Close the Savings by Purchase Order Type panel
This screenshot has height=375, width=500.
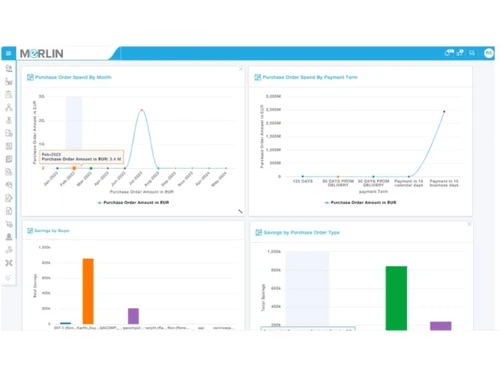pyautogui.click(x=469, y=224)
